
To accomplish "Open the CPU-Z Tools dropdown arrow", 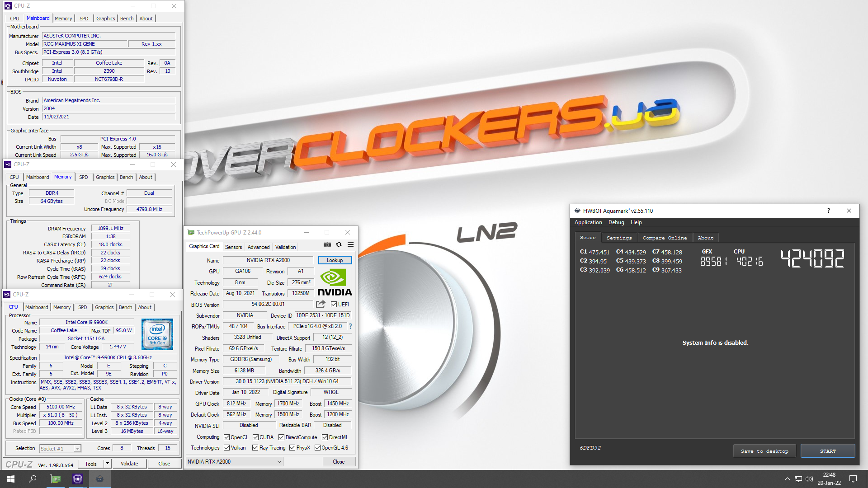I will click(107, 464).
